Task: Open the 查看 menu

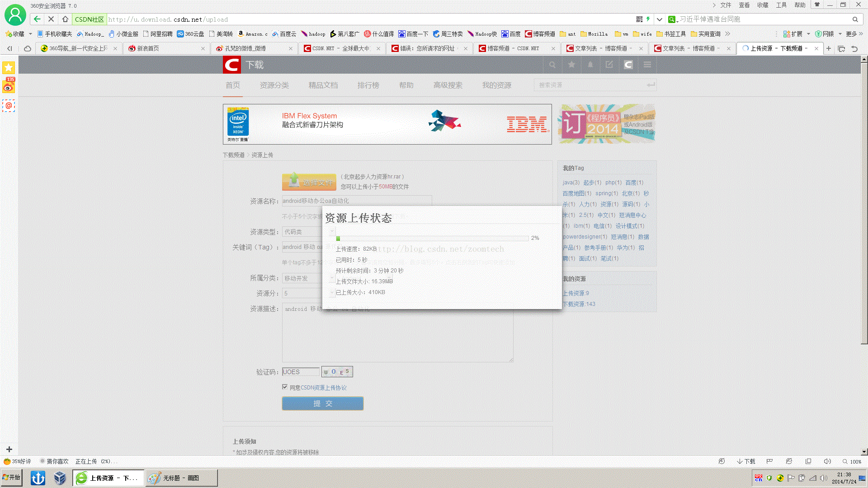Action: 744,5
